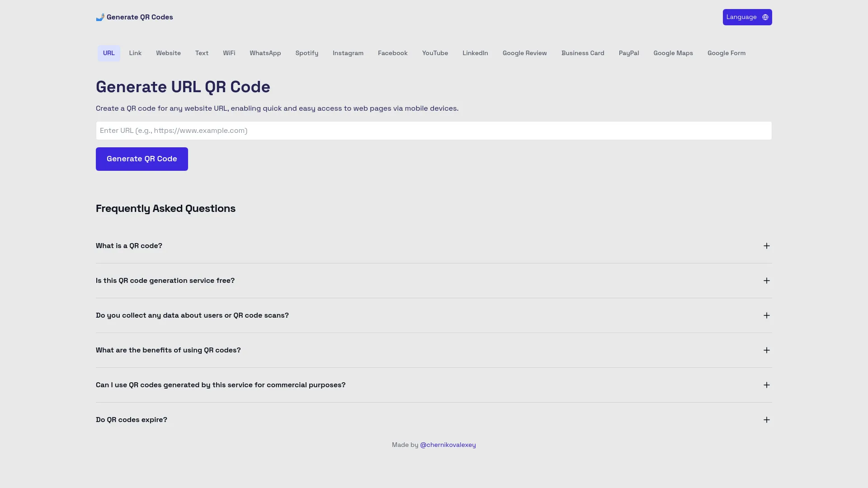Click "Is this QR code generation service free?" text
Image resolution: width=868 pixels, height=488 pixels.
coord(165,281)
